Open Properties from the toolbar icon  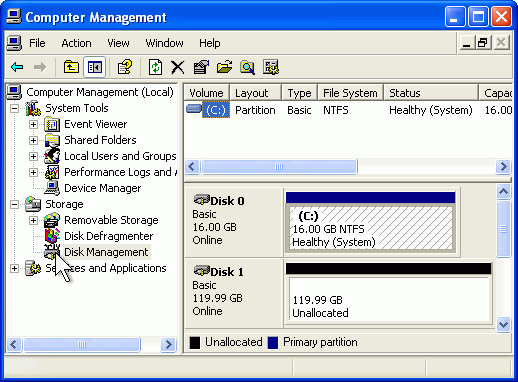(x=201, y=67)
